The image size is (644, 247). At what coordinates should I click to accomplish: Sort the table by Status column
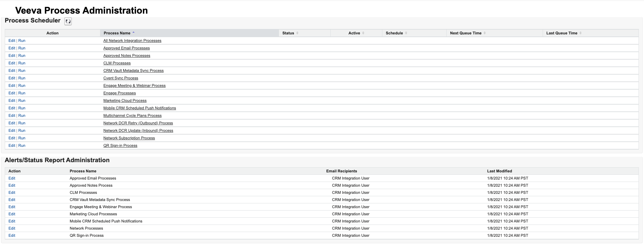[x=297, y=33]
